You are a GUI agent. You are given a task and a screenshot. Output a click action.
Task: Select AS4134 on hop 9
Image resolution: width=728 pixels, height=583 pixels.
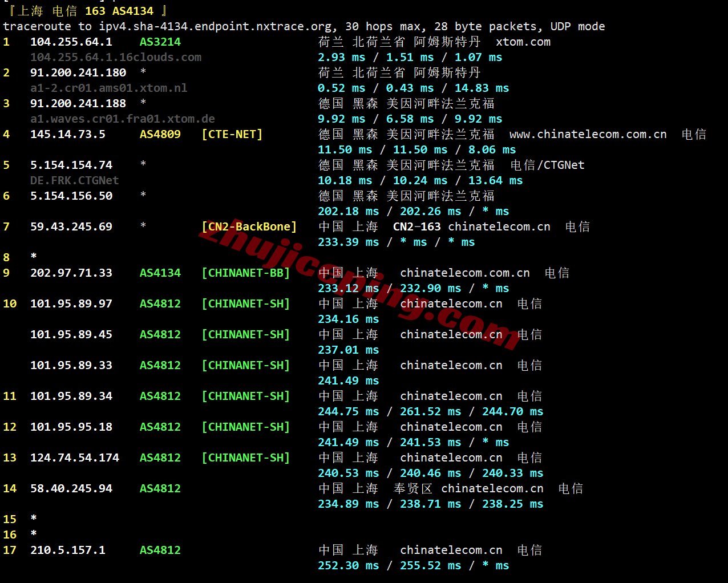(x=160, y=273)
